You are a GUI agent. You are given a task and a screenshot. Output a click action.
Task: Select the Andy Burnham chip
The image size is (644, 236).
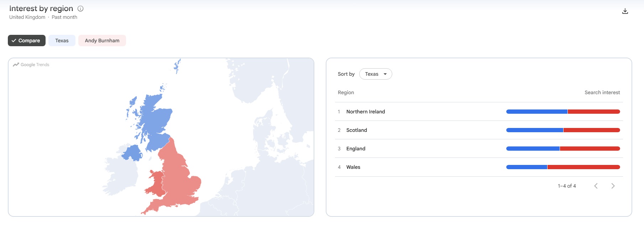click(102, 41)
